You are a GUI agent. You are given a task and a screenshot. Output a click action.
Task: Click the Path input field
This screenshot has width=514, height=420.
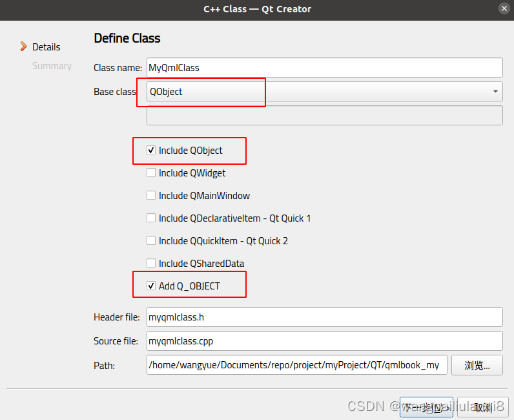coord(297,365)
